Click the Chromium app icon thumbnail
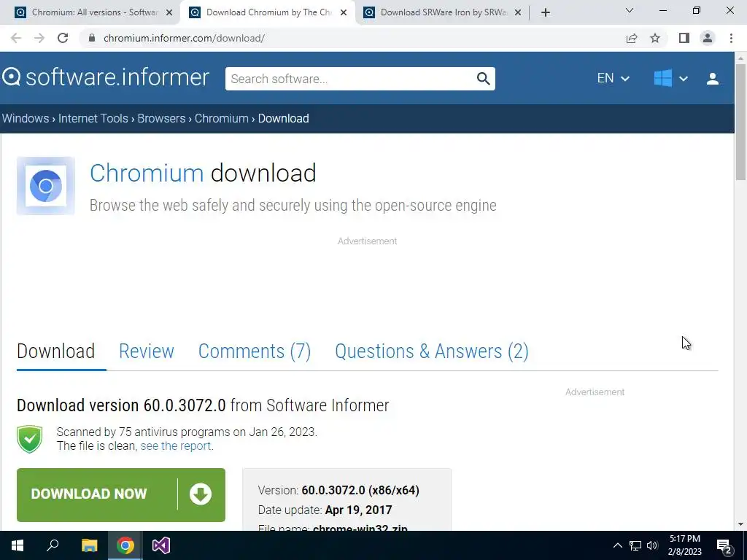This screenshot has height=560, width=747. coord(46,186)
